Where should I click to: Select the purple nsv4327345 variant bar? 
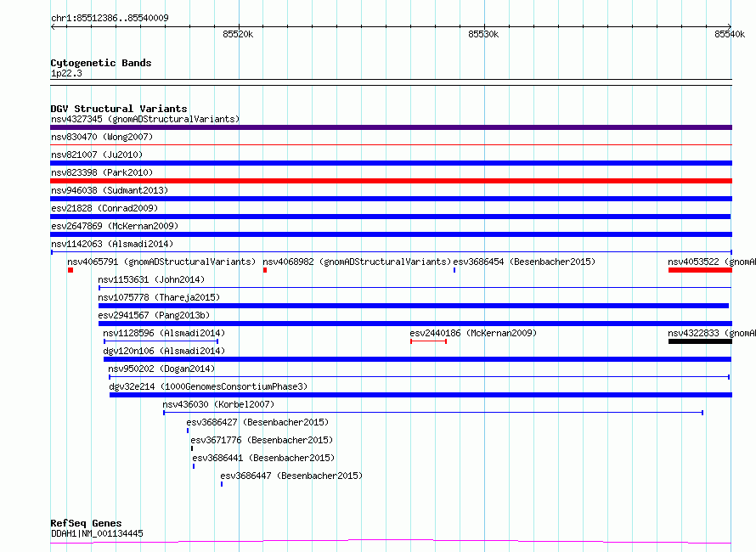(391, 127)
